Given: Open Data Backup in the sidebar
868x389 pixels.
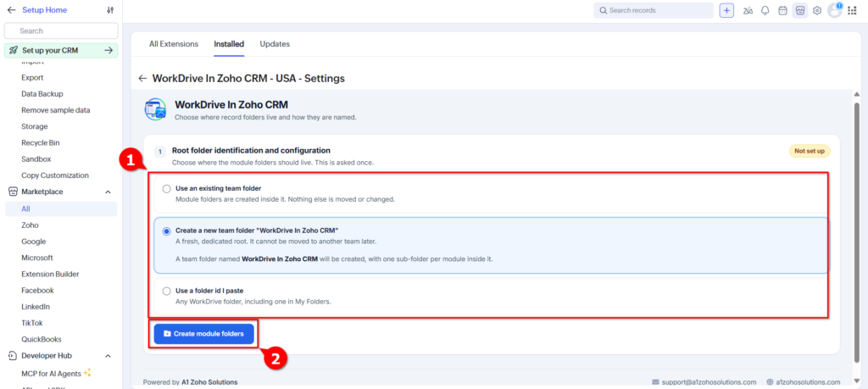Looking at the screenshot, I should click(x=42, y=94).
